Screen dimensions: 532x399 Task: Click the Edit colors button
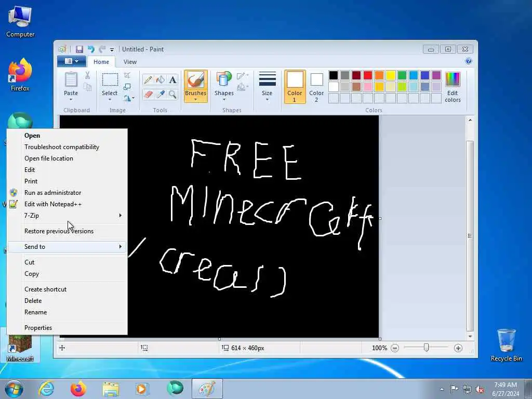(453, 87)
